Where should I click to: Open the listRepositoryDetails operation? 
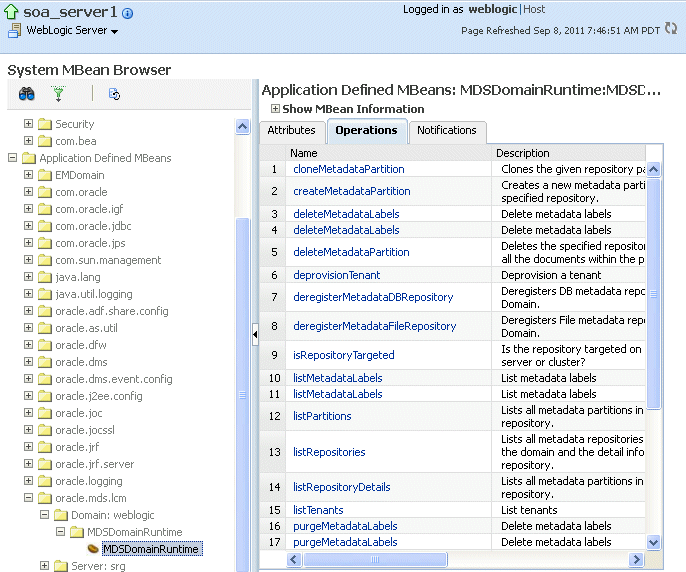342,487
